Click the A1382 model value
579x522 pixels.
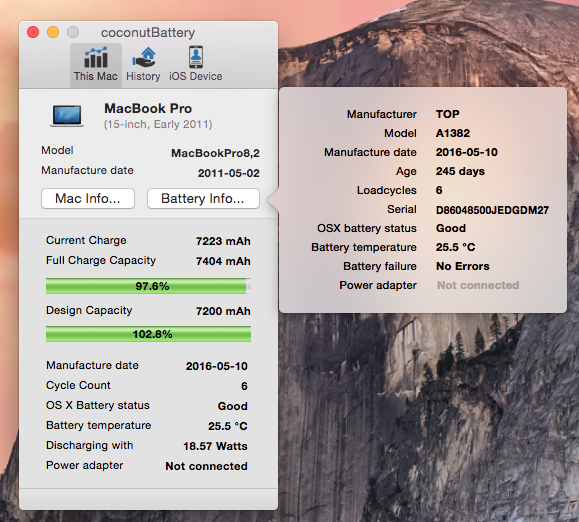[x=453, y=133]
